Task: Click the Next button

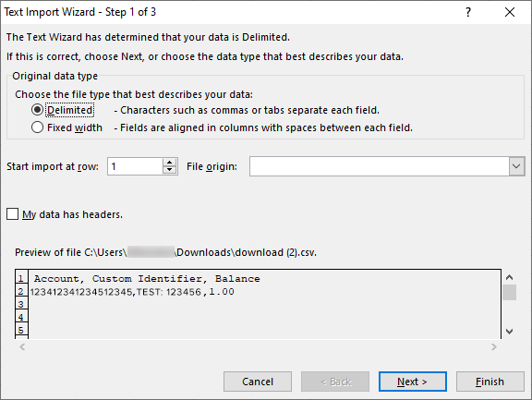Action: pos(412,382)
